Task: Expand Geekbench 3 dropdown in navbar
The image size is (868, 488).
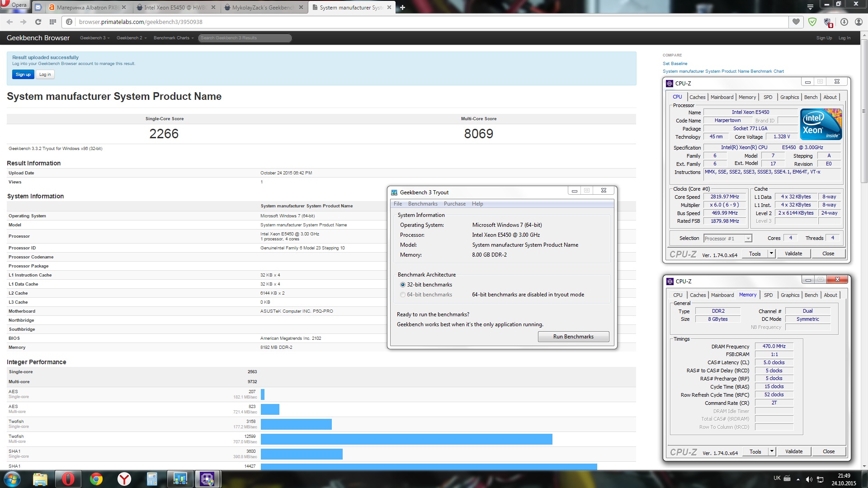Action: click(x=94, y=38)
